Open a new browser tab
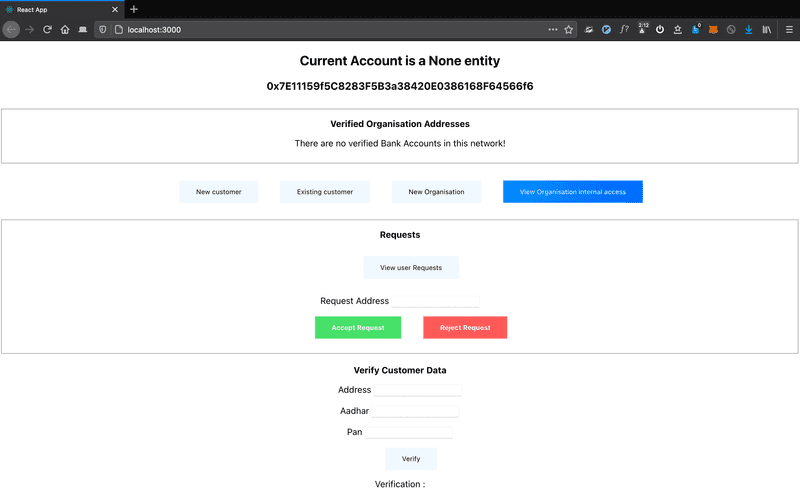 (134, 9)
